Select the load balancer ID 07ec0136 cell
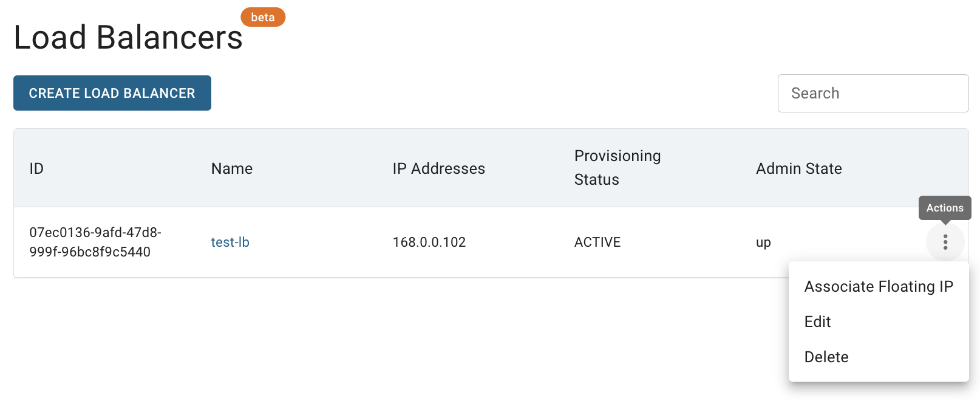 pos(95,242)
